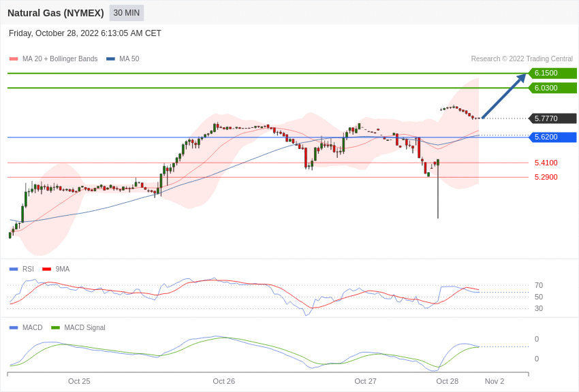
Task: Click the 5.6200 blue pivot price tag
Action: pos(552,137)
